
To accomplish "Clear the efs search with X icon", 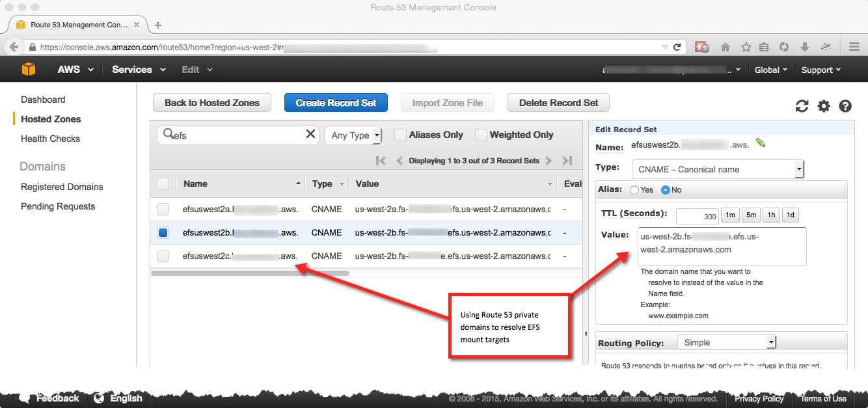I will [310, 134].
